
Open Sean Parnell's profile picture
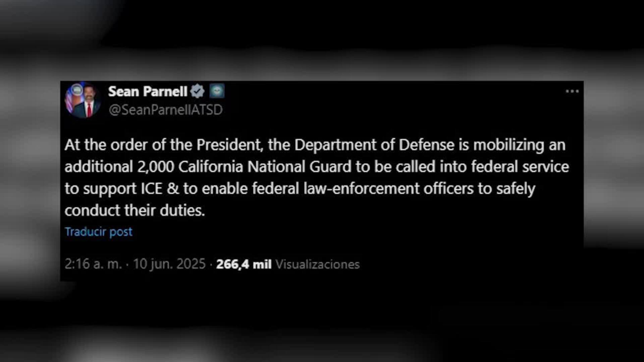pos(83,101)
